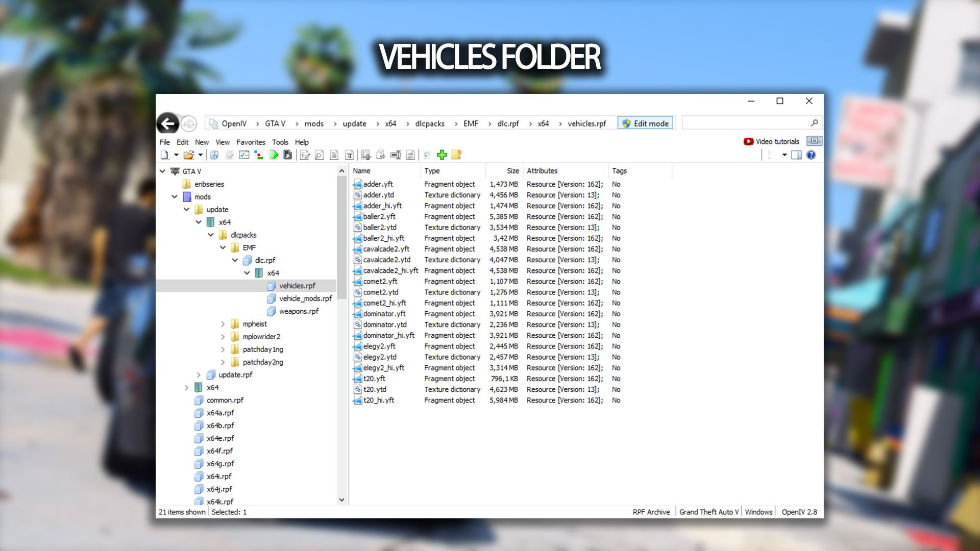Select vehicles.rpf archive file
The image size is (980, 551).
296,285
